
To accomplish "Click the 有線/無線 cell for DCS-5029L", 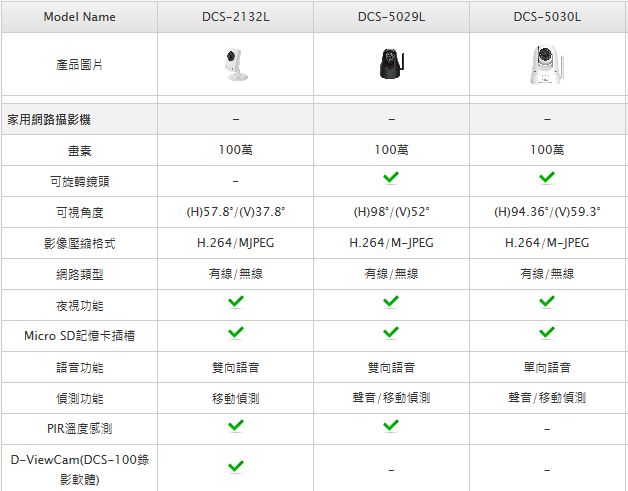I will coord(391,274).
